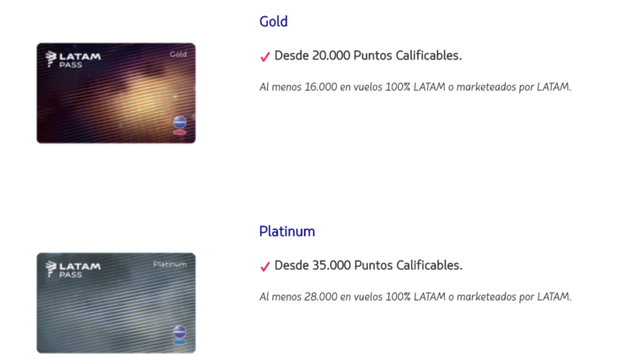Click the red checkmark beside 20.000 Puntos
Screen dimensions: 619x364
click(x=265, y=57)
